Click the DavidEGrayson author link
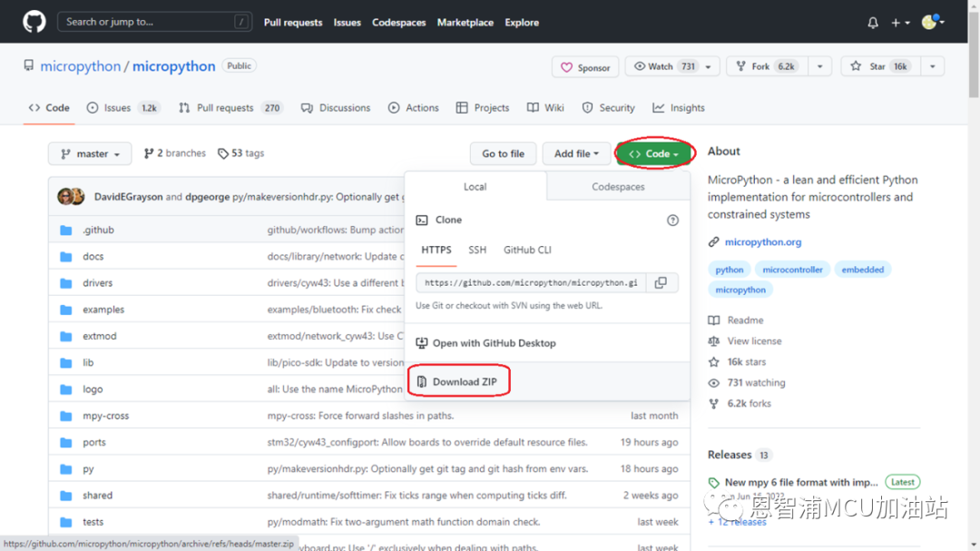 click(x=128, y=197)
